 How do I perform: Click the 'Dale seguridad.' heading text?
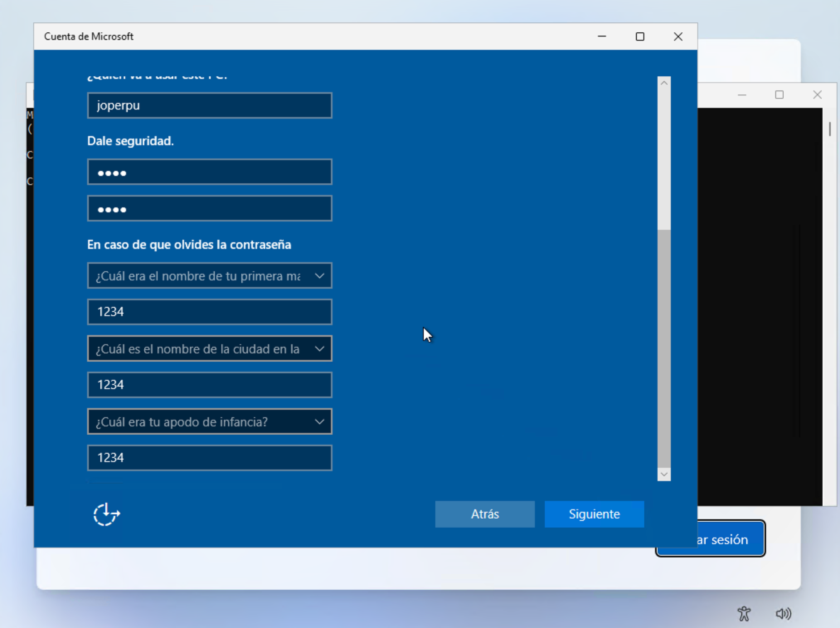tap(131, 141)
